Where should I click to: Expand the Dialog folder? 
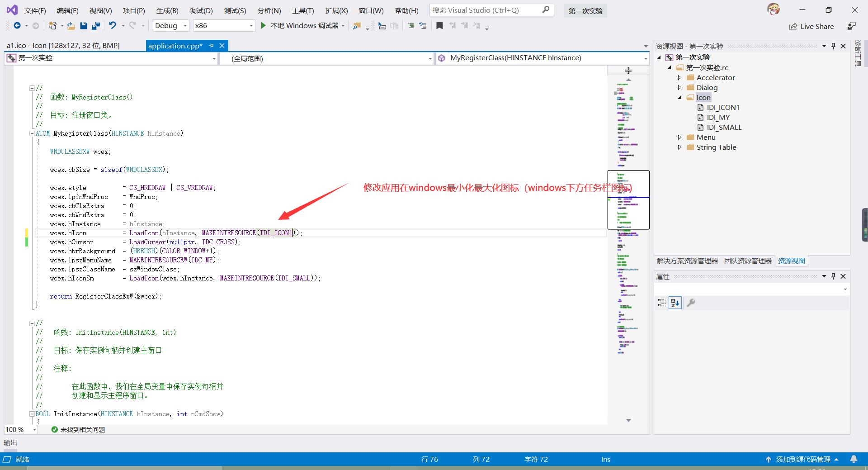[x=679, y=87]
